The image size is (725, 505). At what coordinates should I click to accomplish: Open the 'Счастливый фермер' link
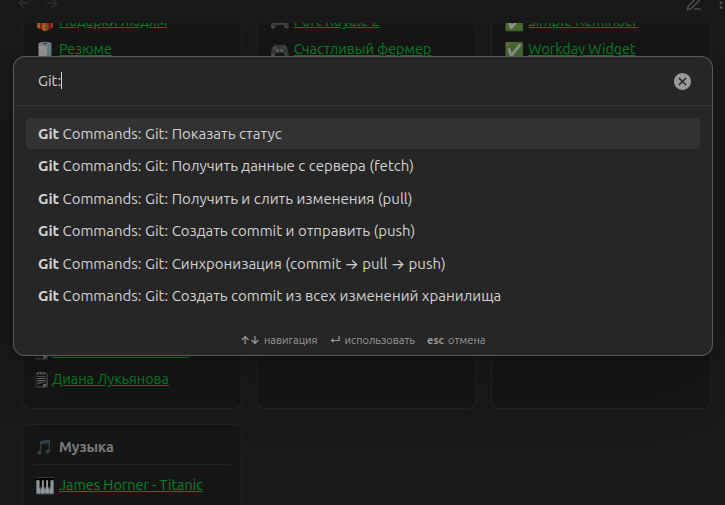(362, 49)
